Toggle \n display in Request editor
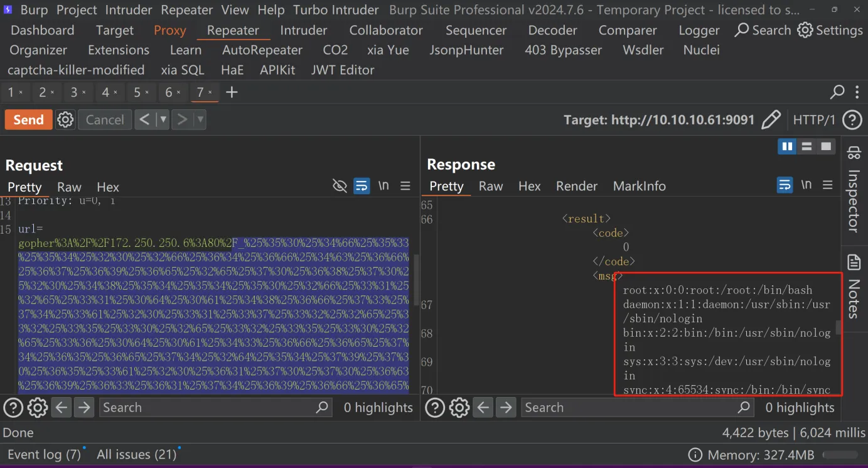Screen dimensions: 868x468 point(383,186)
